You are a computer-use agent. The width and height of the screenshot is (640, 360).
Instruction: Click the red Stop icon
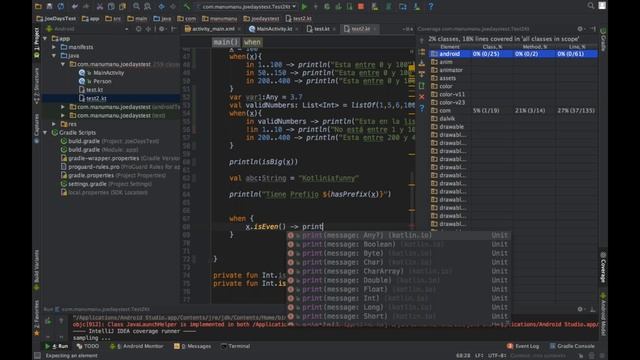[x=361, y=6]
